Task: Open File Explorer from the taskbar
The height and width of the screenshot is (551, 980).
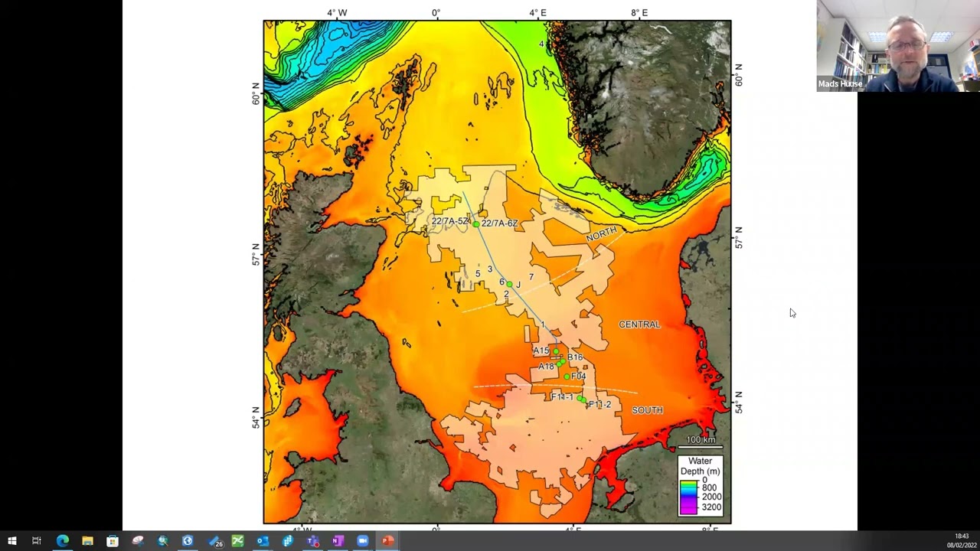Action: 87,541
